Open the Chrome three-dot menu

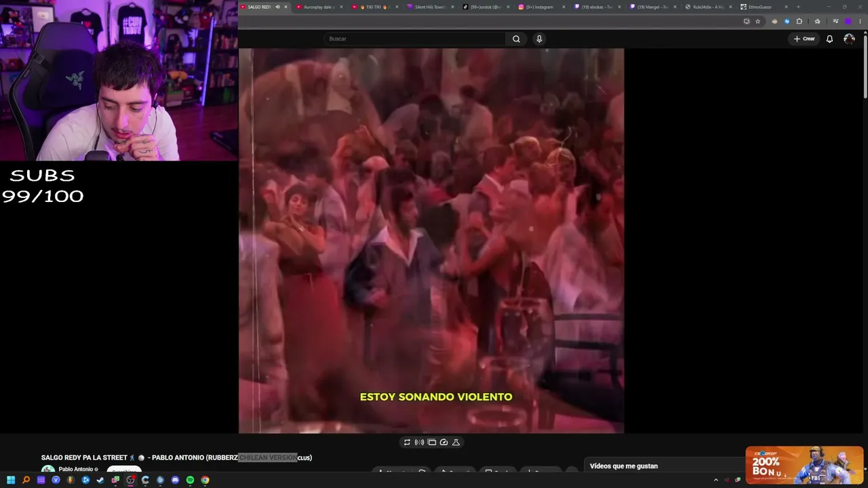click(860, 21)
